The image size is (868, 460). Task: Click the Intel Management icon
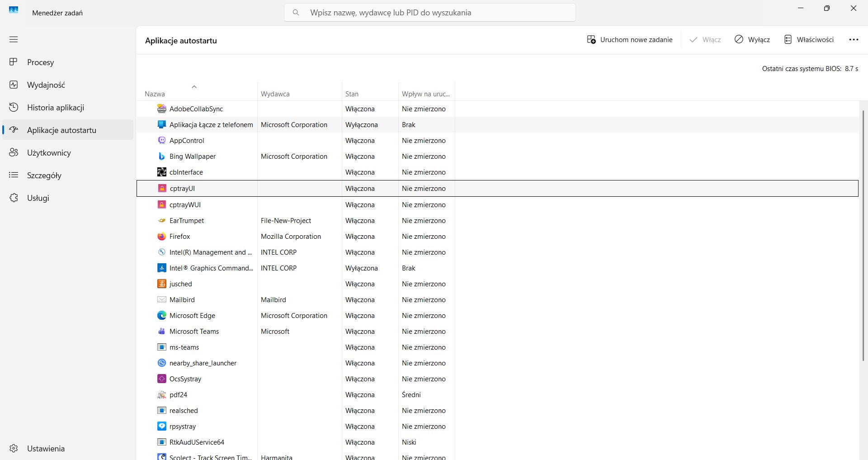click(x=161, y=252)
